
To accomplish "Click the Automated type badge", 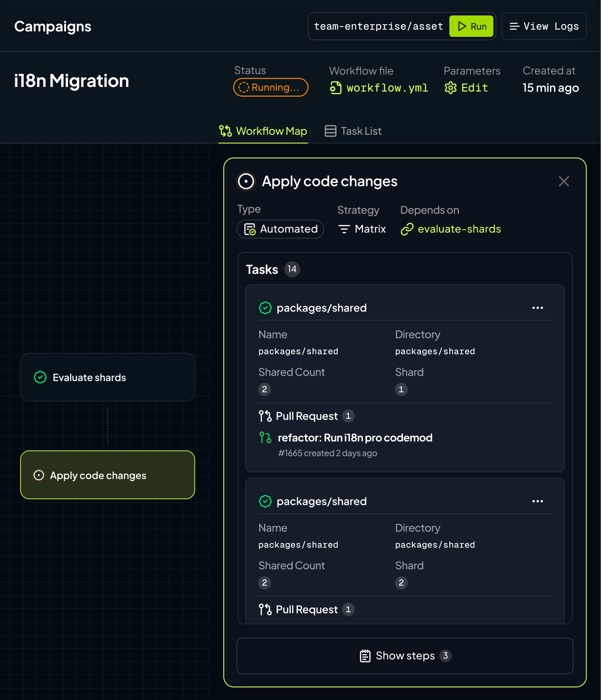I will [280, 229].
